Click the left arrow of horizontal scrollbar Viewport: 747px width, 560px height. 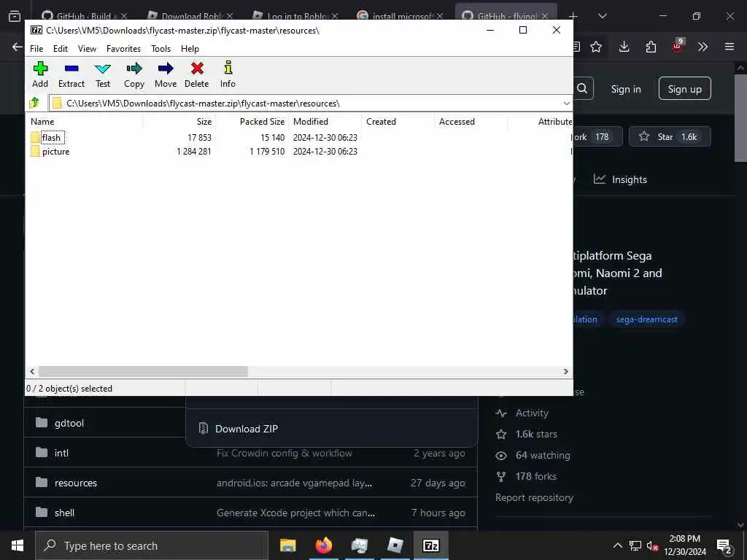click(32, 371)
